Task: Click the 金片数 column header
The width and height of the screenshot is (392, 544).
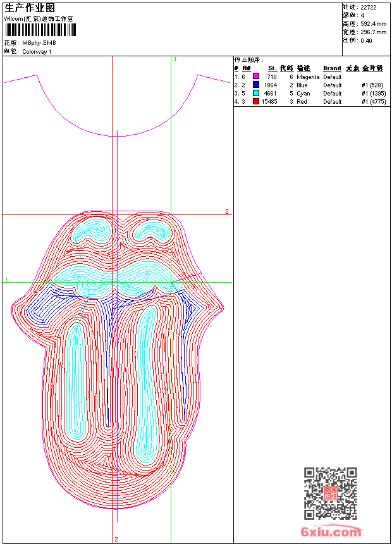Action: (x=372, y=68)
